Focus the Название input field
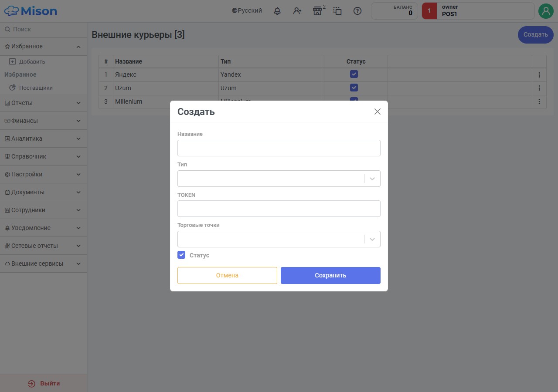 (279, 148)
